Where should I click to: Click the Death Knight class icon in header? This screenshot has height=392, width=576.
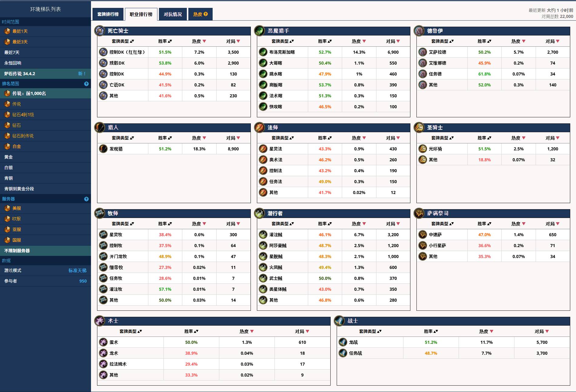point(100,31)
